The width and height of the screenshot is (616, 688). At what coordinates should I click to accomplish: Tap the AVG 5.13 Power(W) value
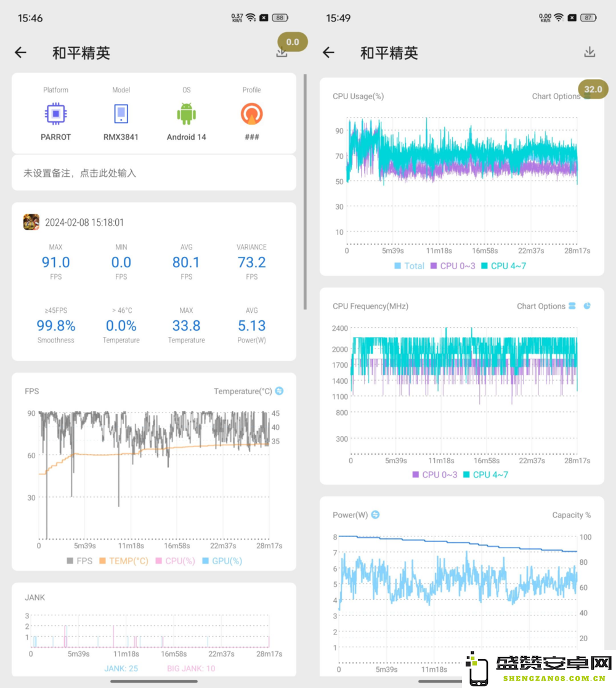[x=252, y=326]
